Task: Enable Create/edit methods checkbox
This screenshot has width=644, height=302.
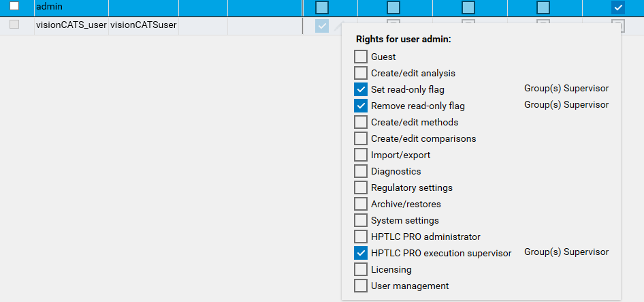Action: [x=361, y=122]
